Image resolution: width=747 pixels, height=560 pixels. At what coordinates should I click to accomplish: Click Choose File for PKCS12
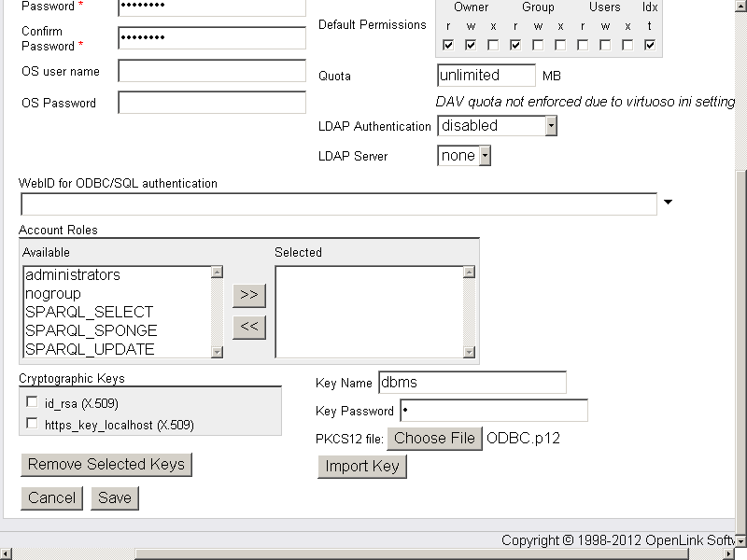(434, 439)
